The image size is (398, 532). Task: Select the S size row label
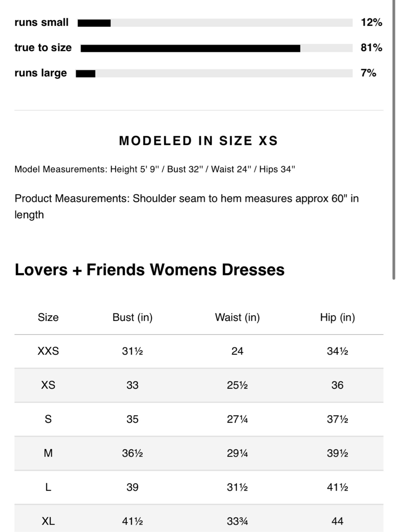(48, 419)
